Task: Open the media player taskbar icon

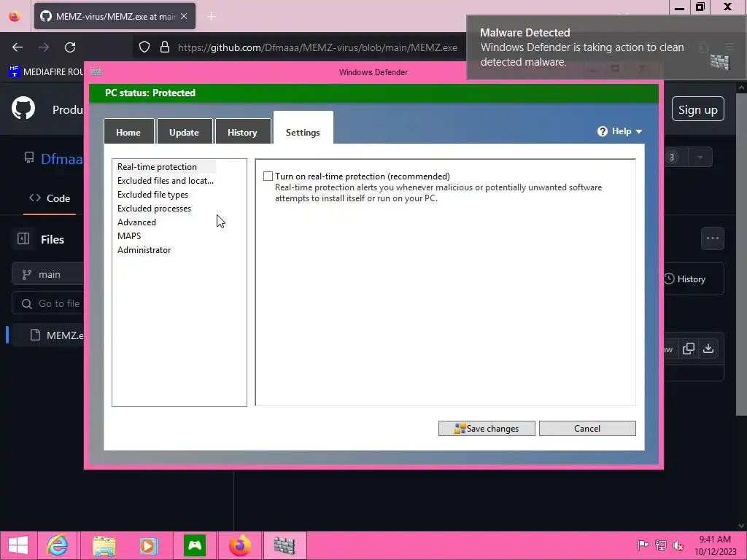Action: click(148, 545)
